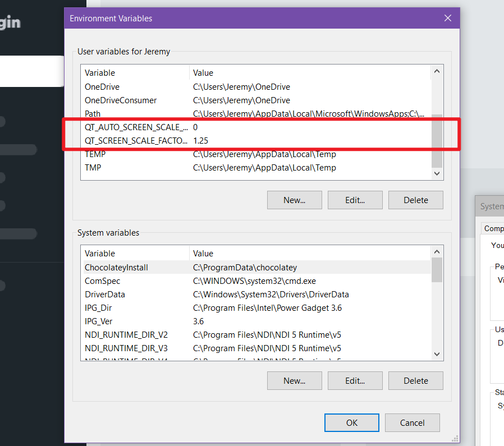This screenshot has height=446, width=504.
Task: Select the ChocolateyInstall system variable
Action: [257, 268]
